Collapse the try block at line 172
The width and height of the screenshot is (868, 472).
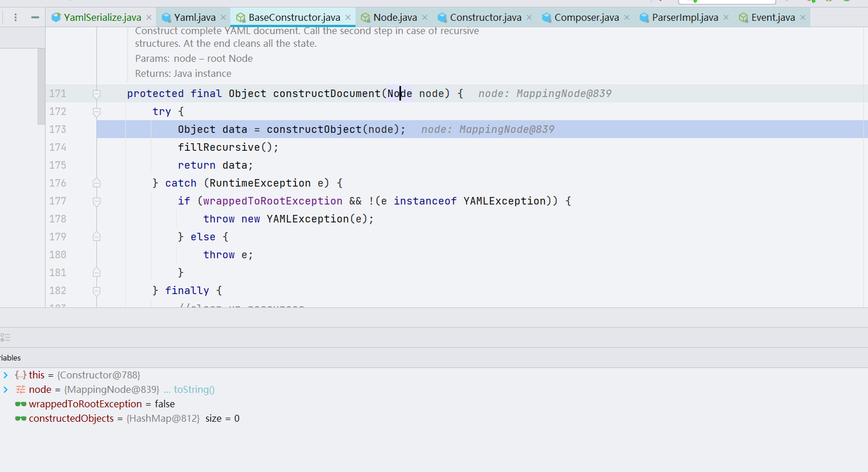pyautogui.click(x=96, y=112)
